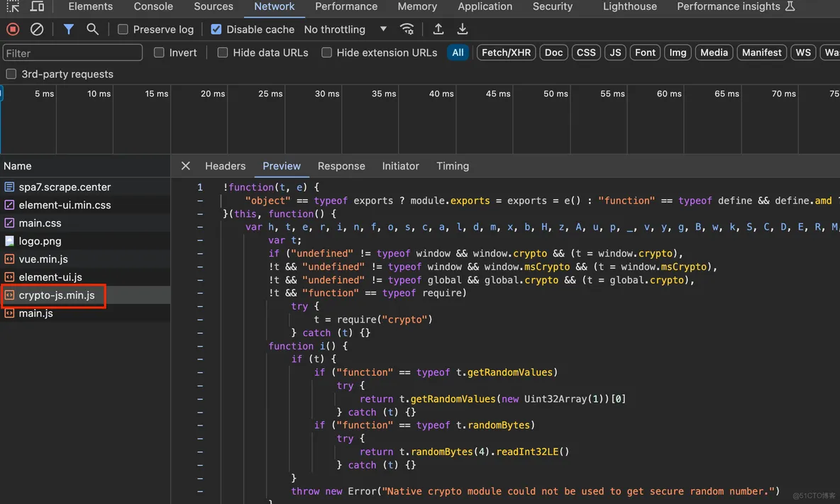Select the main.js request row
840x504 pixels.
(36, 313)
